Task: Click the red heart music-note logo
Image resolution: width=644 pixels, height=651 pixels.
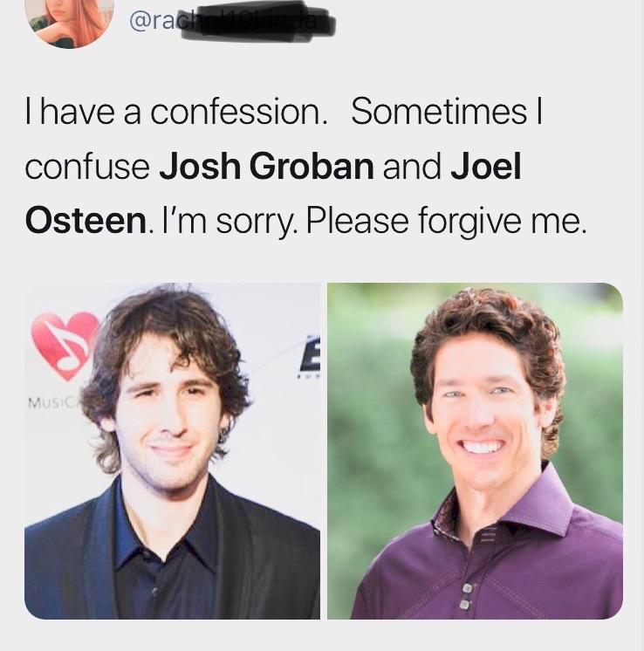Action: pyautogui.click(x=65, y=346)
